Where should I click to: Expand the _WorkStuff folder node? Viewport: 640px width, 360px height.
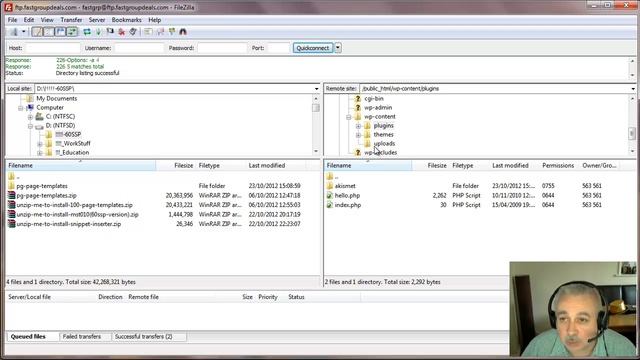point(40,144)
